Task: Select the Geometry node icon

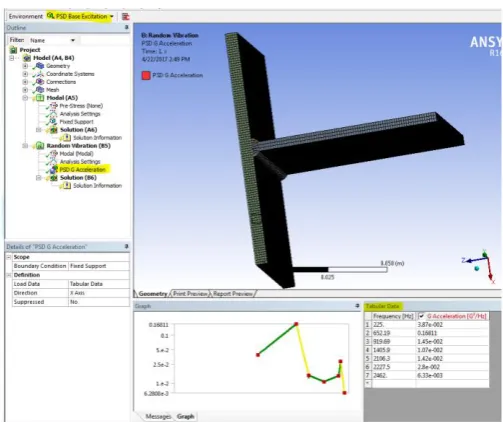Action: click(x=40, y=66)
